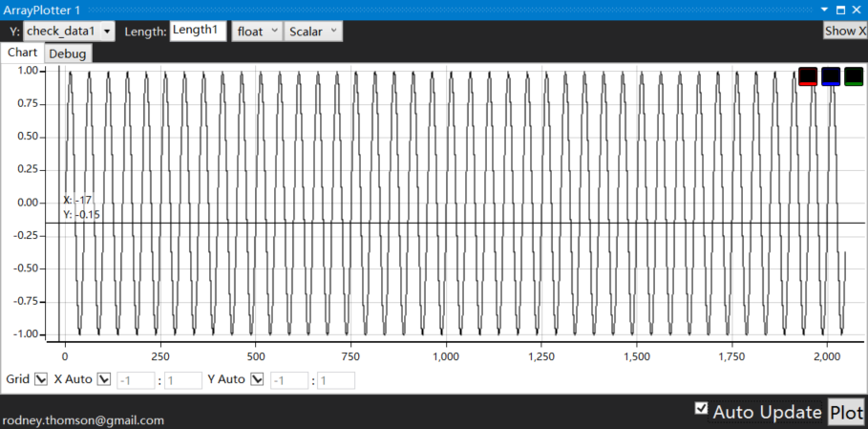The height and width of the screenshot is (429, 868).
Task: Disable the Y Auto checkbox
Action: [x=257, y=379]
